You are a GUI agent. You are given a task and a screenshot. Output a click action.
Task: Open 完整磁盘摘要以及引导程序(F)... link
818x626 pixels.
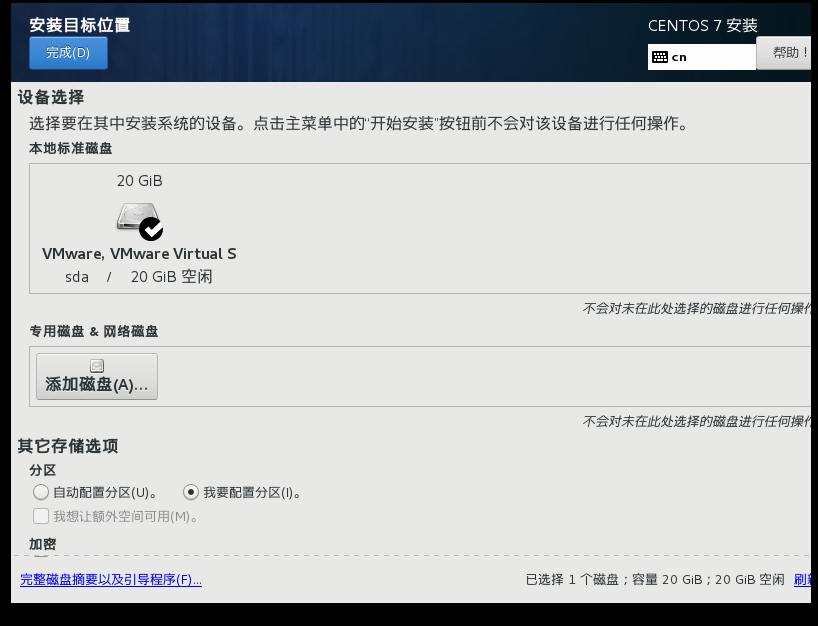click(111, 580)
